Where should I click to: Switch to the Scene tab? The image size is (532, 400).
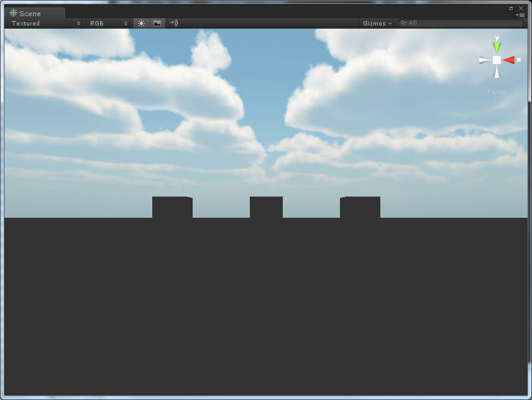[x=31, y=12]
